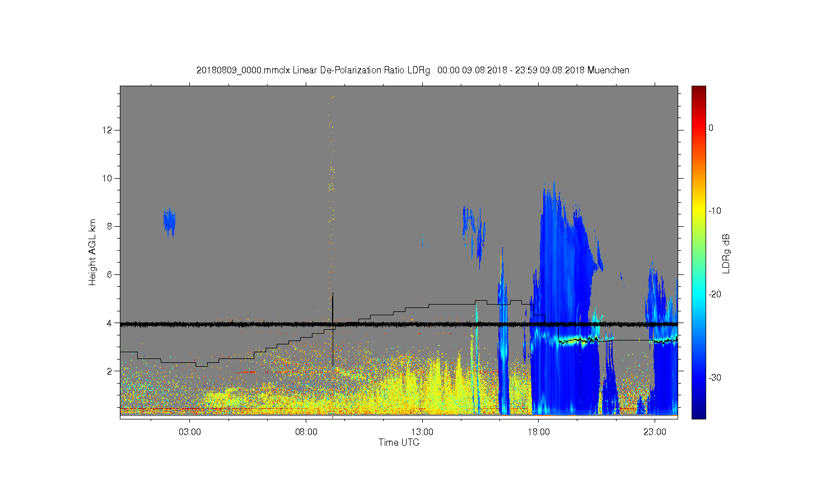This screenshot has height=504, width=840.
Task: Click the 18:00 time tick label
Action: 538,432
